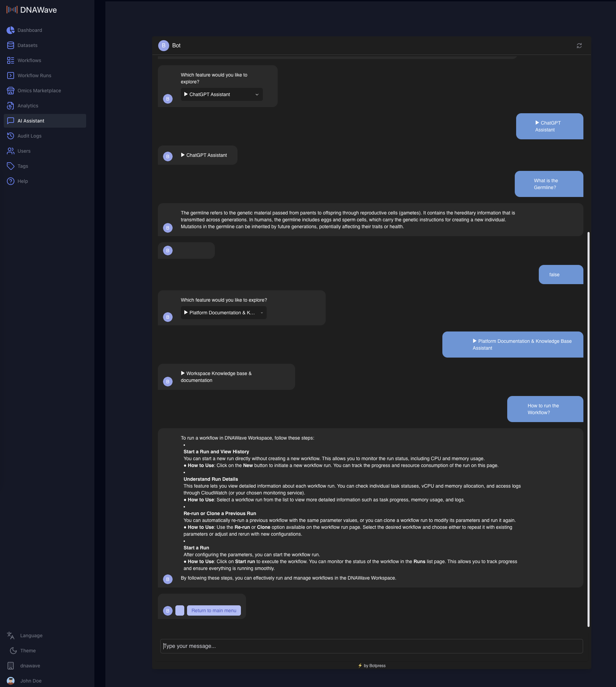The height and width of the screenshot is (687, 616).
Task: Expand the Platform Documentation & Knowledge dropdown
Action: (x=223, y=312)
